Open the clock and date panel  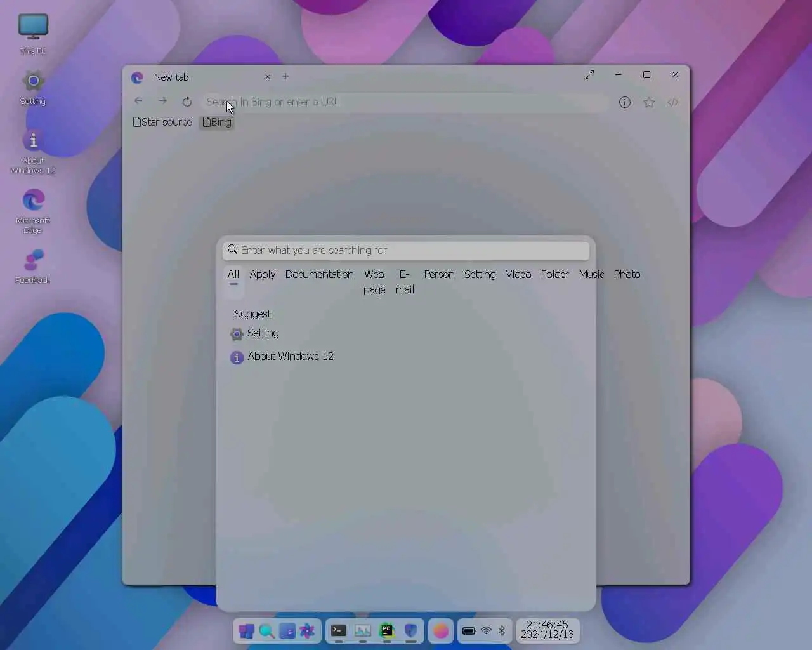point(547,630)
